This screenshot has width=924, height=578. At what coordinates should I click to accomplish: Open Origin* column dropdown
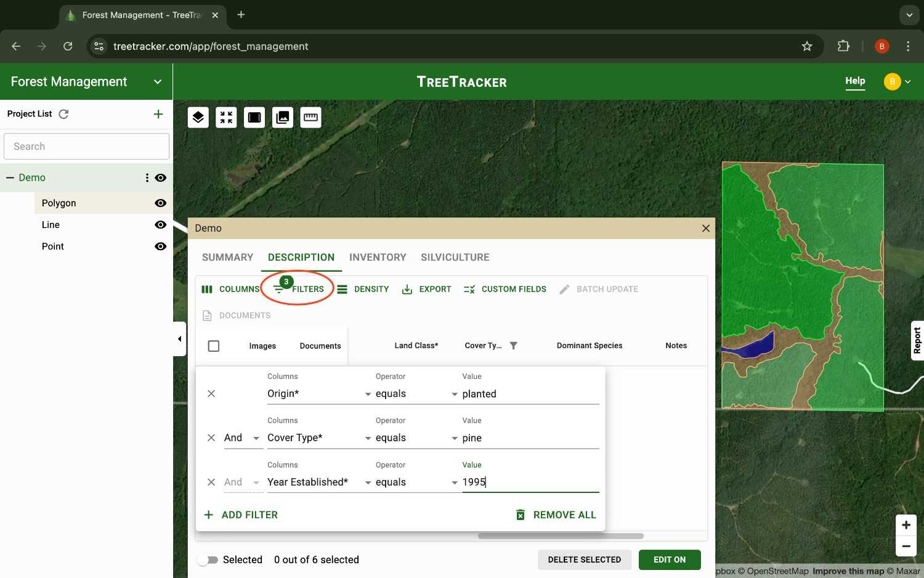pyautogui.click(x=320, y=394)
